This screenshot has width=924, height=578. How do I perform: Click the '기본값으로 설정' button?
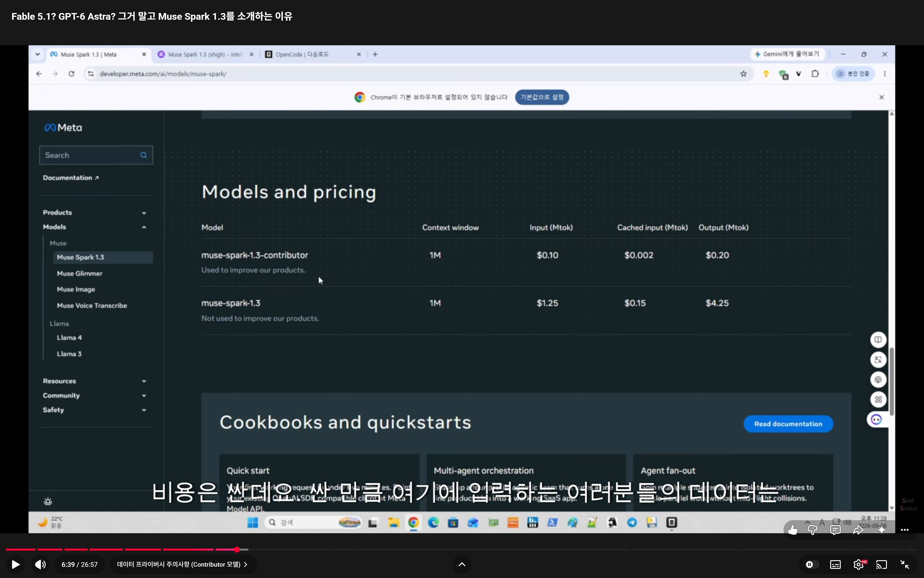click(542, 97)
